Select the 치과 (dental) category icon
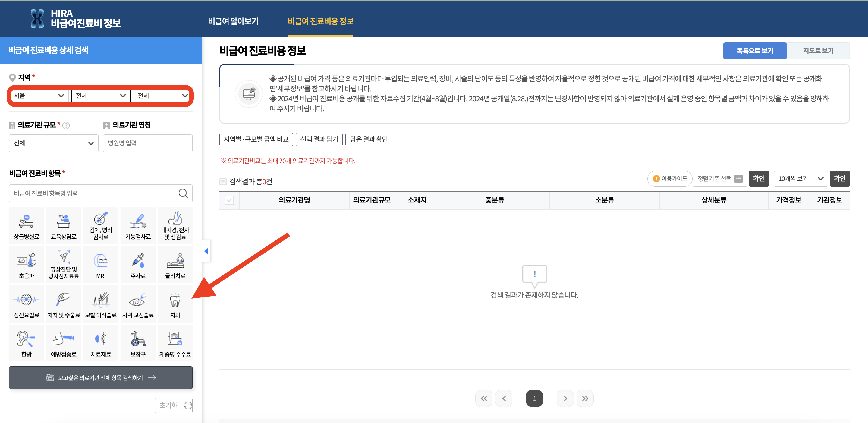Viewport: 868px width, 423px height. 175,303
